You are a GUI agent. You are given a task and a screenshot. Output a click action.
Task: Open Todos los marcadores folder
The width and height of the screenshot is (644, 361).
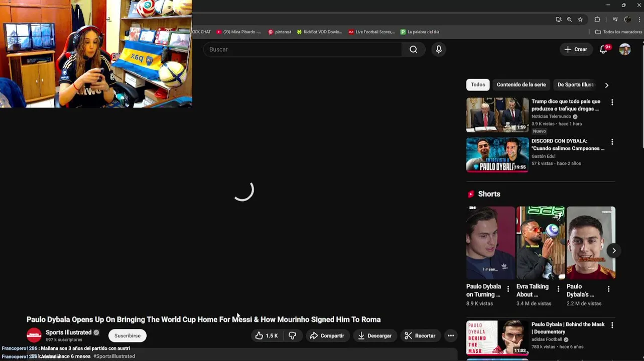coord(618,32)
